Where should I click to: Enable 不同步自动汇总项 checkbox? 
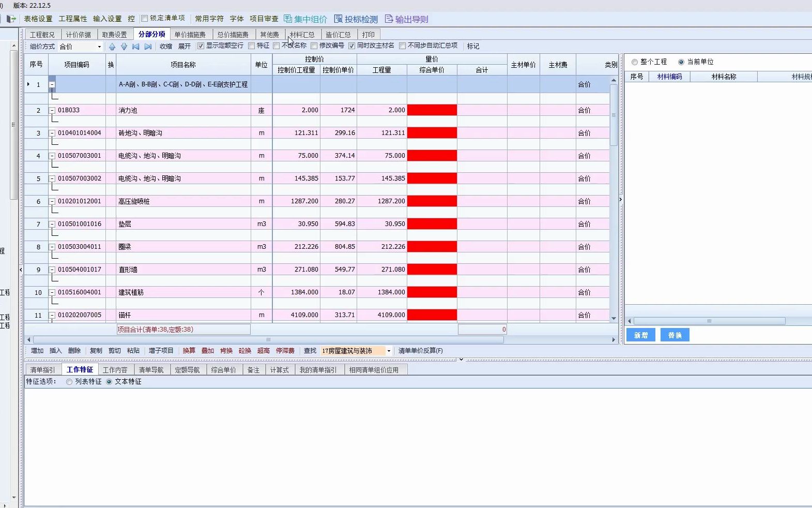[x=403, y=46]
